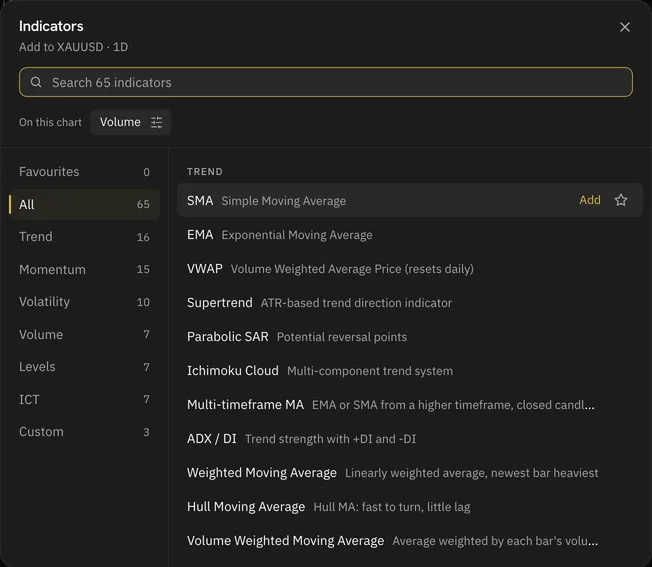Viewport: 652px width, 567px height.
Task: Switch to the Momentum category
Action: coord(84,269)
